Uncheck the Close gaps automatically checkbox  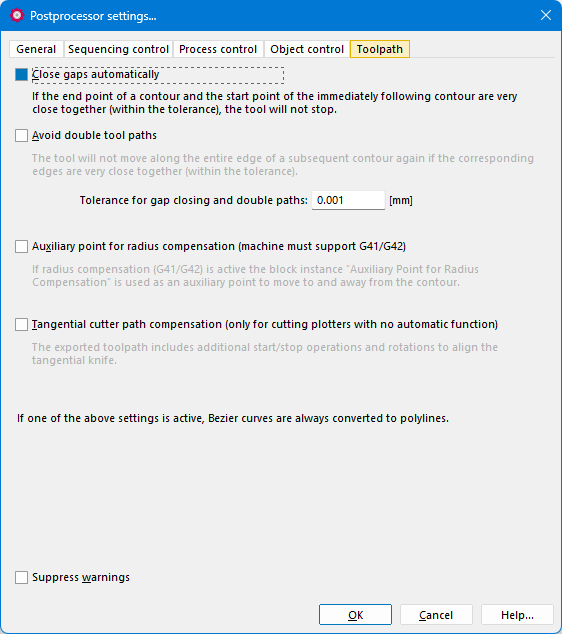21,74
